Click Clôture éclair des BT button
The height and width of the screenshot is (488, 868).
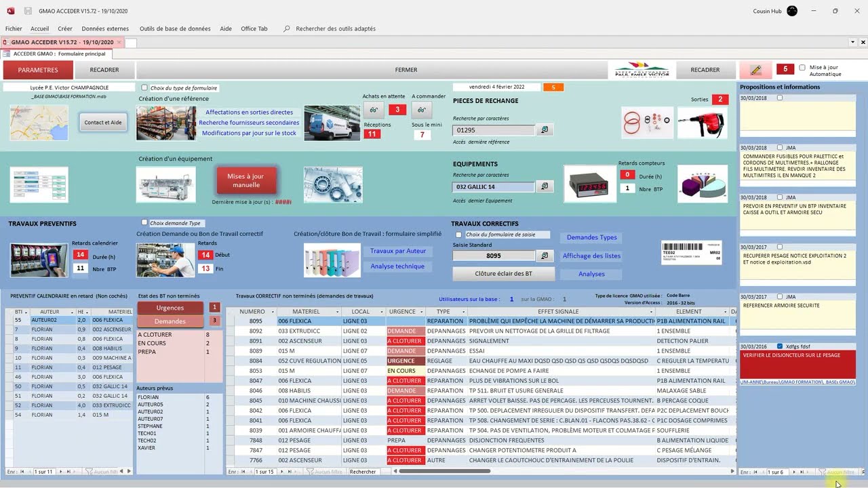tap(504, 273)
